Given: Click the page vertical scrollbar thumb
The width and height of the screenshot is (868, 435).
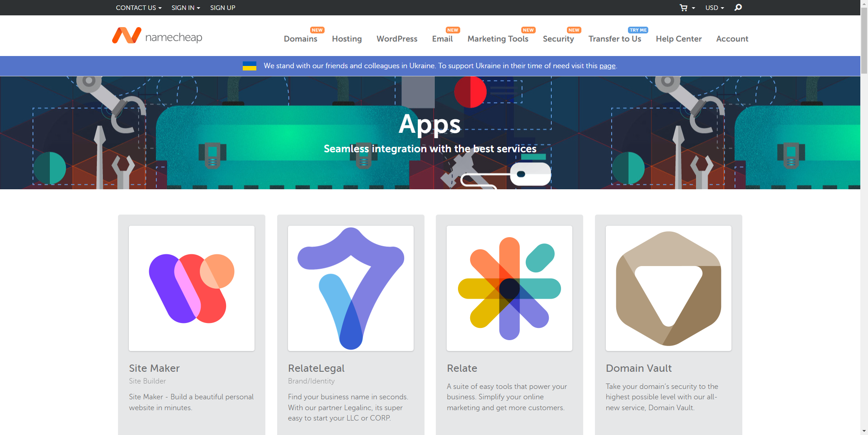Looking at the screenshot, I should coord(864,40).
